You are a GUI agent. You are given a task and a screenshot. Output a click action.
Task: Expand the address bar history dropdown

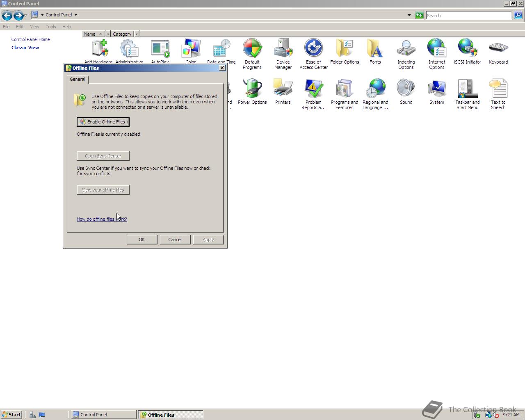409,15
